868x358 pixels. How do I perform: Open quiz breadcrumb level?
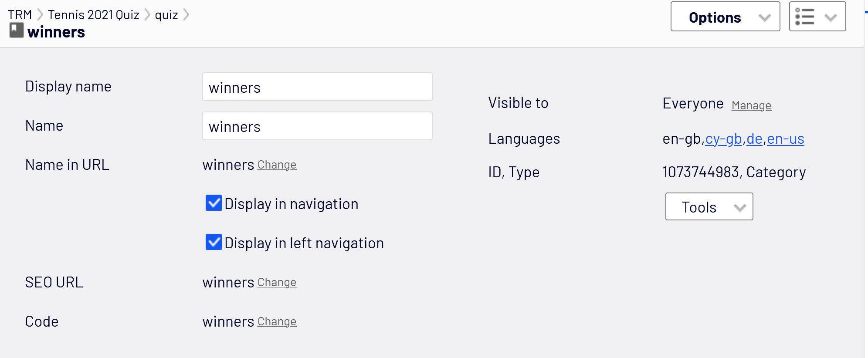click(x=166, y=15)
